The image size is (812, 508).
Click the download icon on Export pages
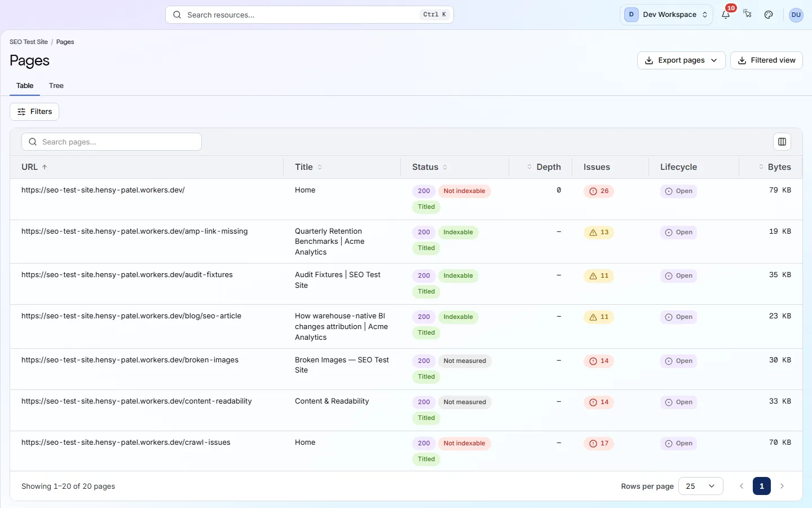click(x=650, y=60)
